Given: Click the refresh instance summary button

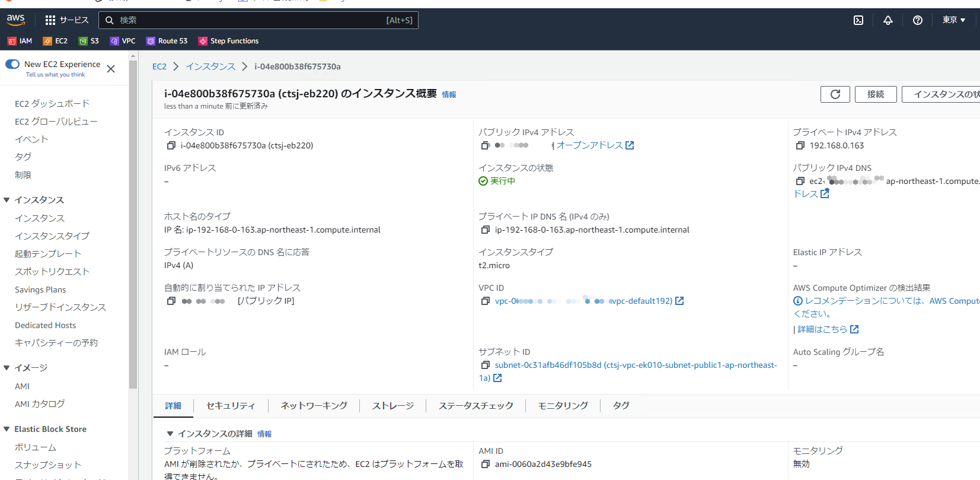Looking at the screenshot, I should coord(835,94).
